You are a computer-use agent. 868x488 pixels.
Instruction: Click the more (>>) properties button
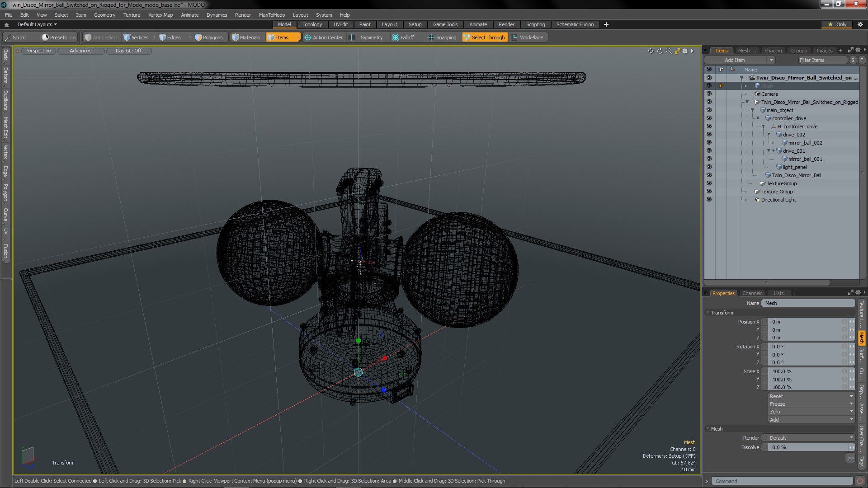(x=850, y=458)
